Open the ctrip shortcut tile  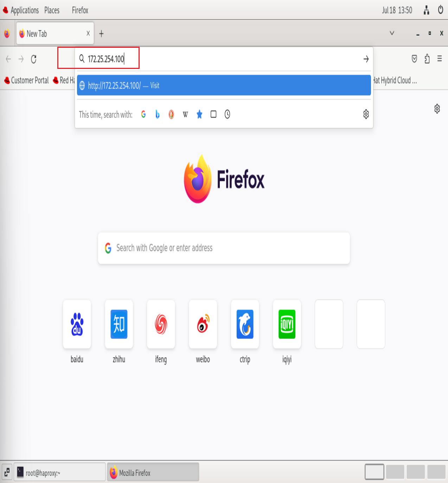point(245,324)
